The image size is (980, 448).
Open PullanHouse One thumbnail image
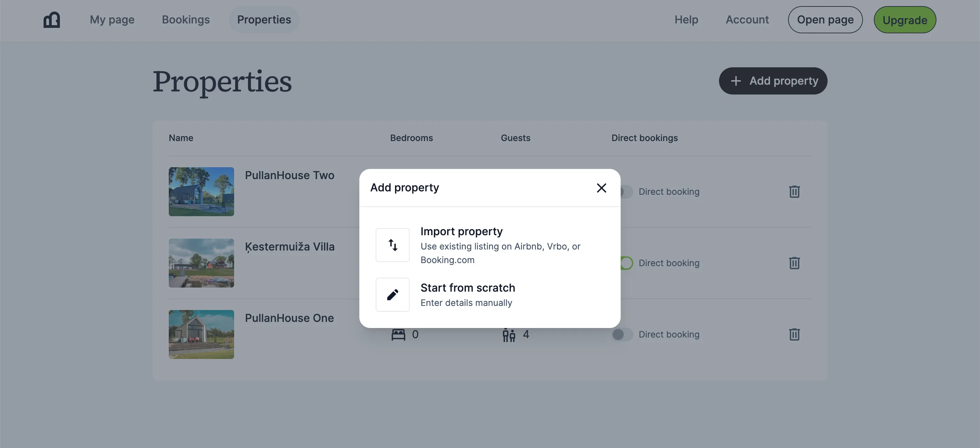(201, 334)
